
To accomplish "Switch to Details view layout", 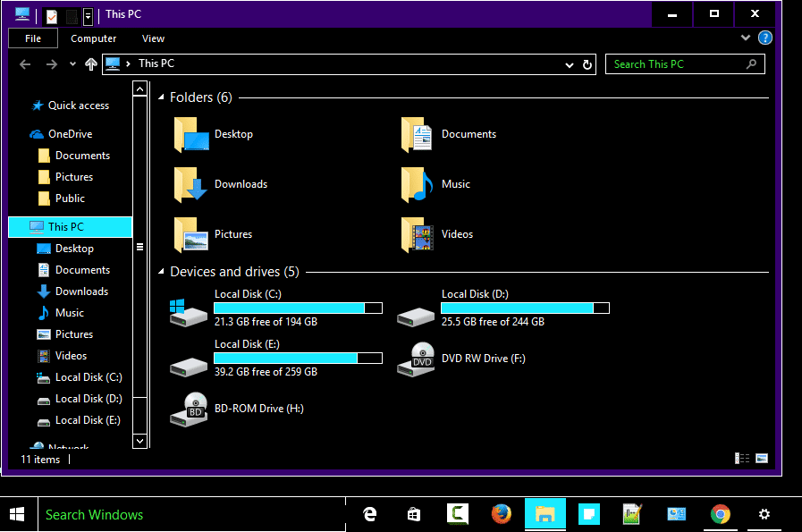I will (741, 459).
